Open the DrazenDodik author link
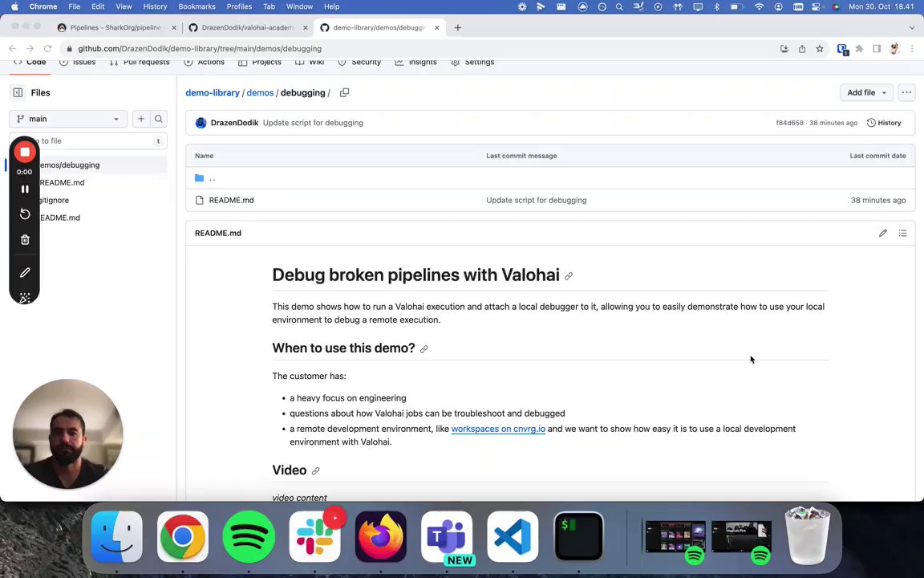 (x=234, y=123)
